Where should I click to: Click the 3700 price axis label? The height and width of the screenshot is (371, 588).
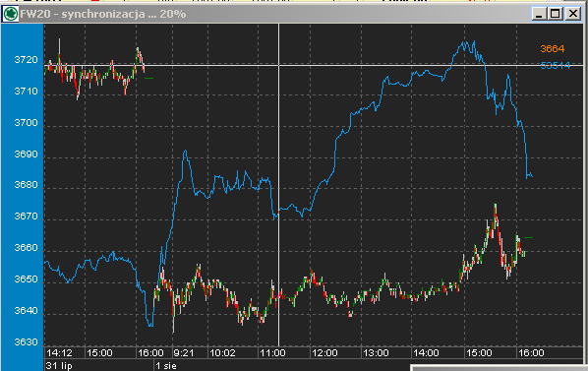click(x=26, y=123)
